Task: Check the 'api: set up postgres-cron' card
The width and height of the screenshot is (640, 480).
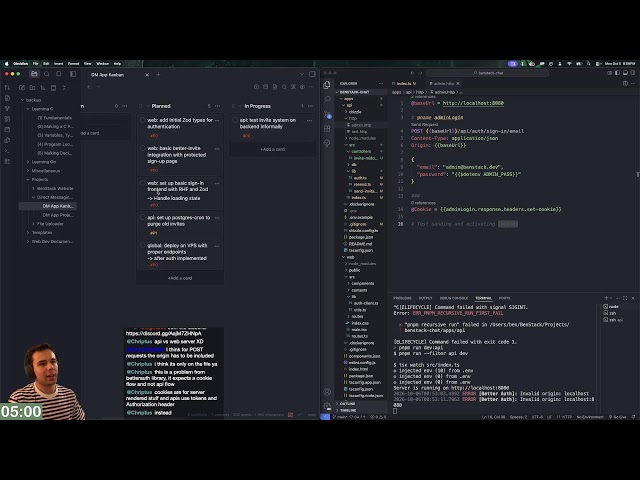Action: 142,218
